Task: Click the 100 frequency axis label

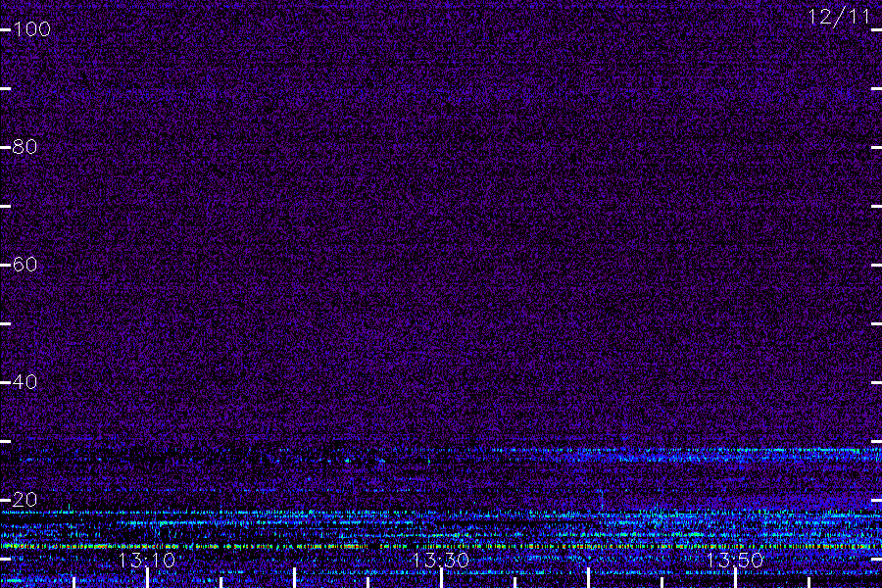Action: pyautogui.click(x=31, y=29)
